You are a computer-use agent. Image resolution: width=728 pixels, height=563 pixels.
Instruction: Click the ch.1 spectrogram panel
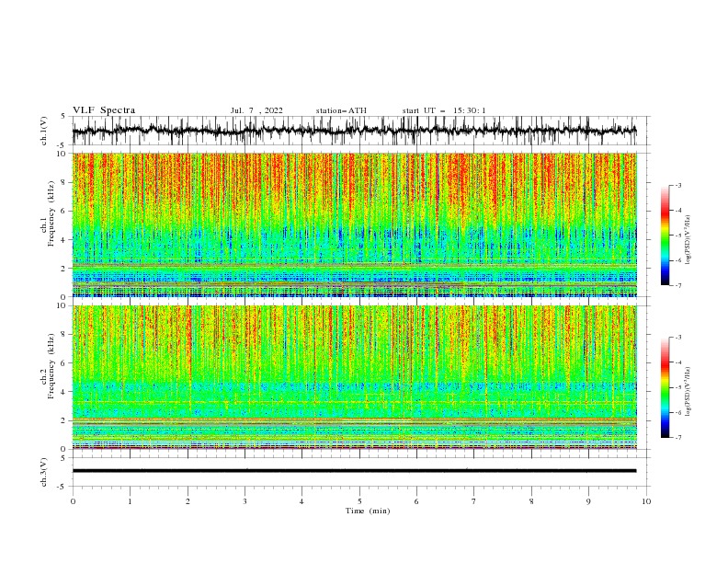click(354, 224)
